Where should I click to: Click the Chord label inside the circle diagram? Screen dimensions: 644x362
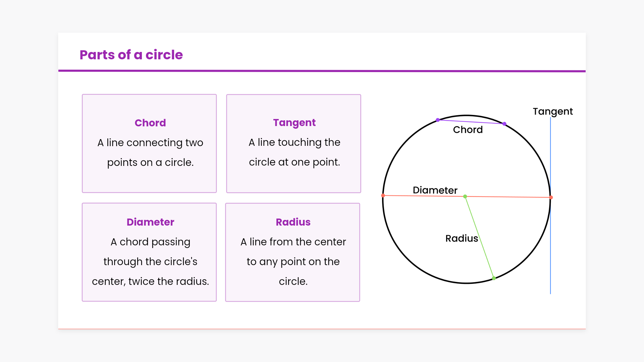click(x=468, y=130)
